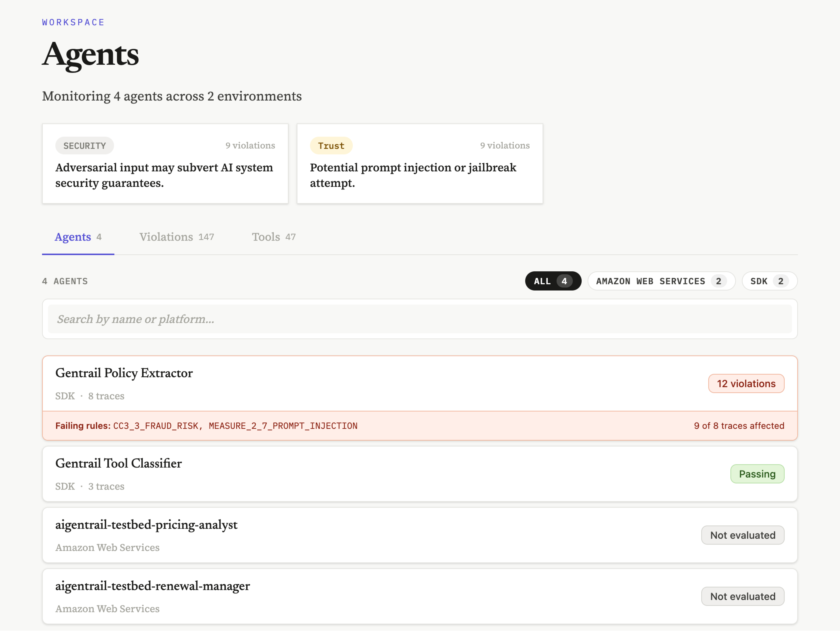Viewport: 840px width, 631px height.
Task: Click the '4 AGENTS' count label
Action: 65,281
